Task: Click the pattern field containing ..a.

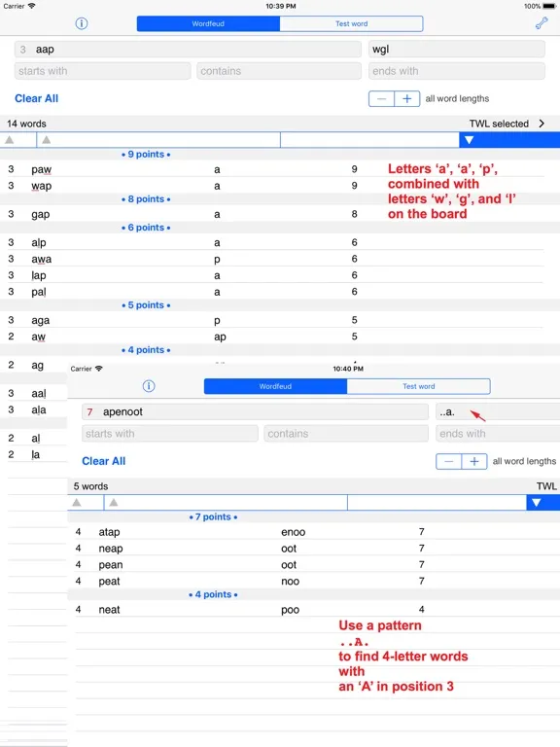Action: [498, 411]
